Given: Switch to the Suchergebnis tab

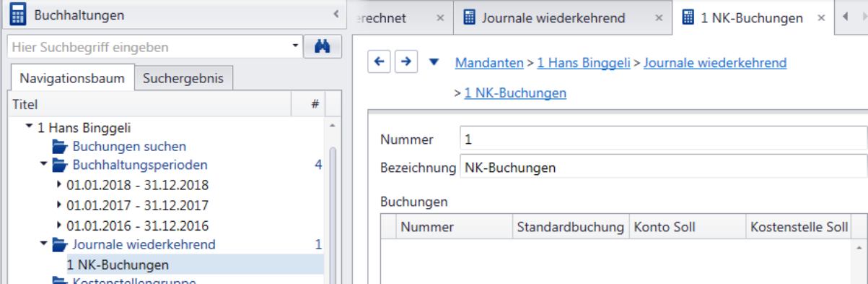Looking at the screenshot, I should (x=183, y=78).
